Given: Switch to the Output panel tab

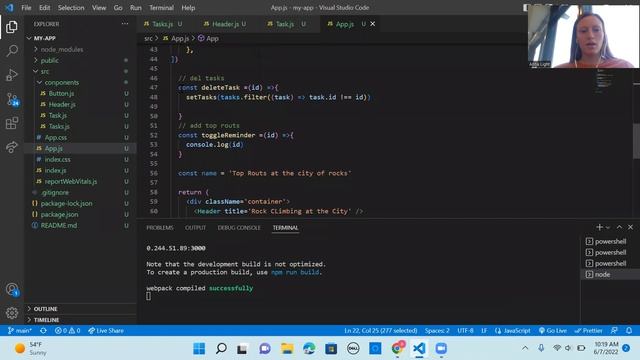Looking at the screenshot, I should pyautogui.click(x=196, y=228).
